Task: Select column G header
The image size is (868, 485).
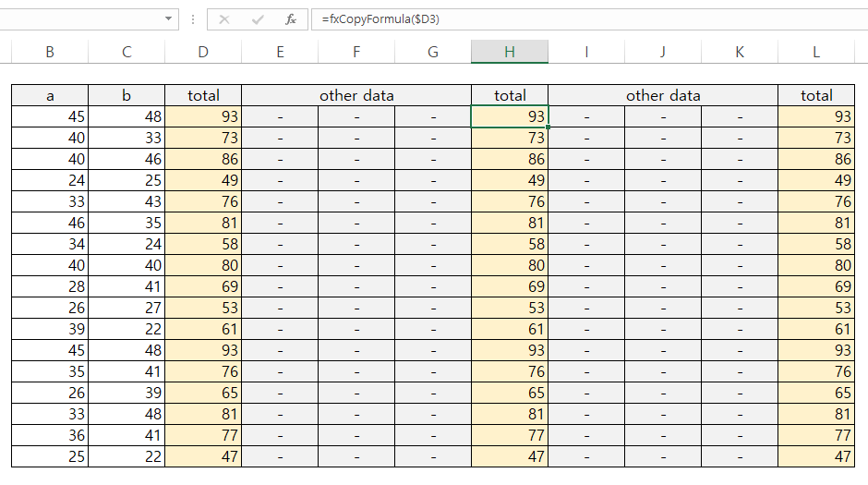Action: (x=433, y=52)
